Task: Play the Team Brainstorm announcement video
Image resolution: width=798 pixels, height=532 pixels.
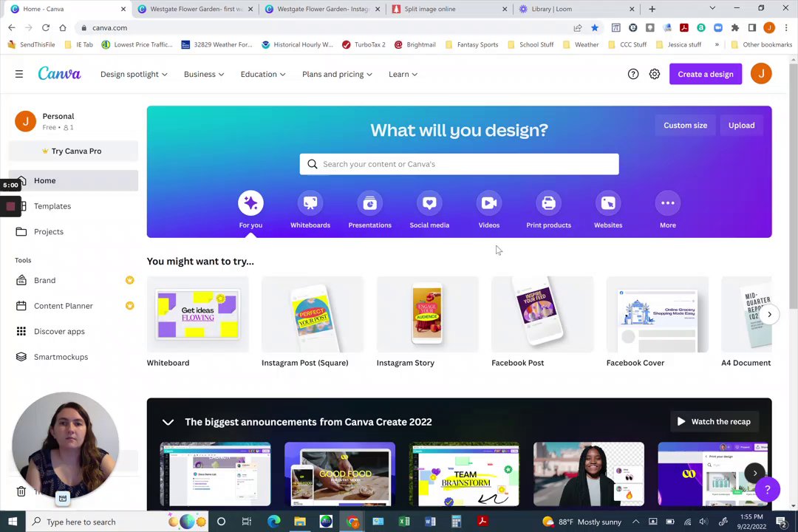Action: 464,474
